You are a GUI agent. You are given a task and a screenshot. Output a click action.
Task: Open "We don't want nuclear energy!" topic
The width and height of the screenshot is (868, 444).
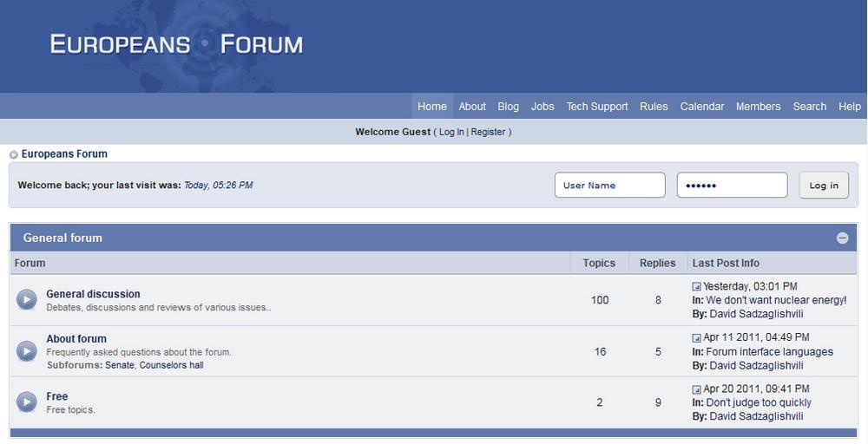coord(775,300)
